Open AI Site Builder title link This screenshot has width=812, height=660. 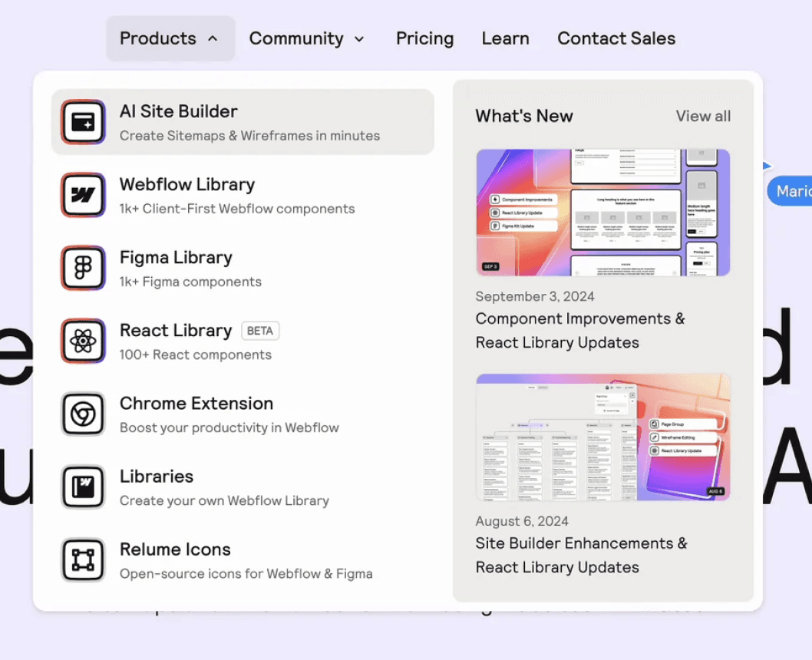pyautogui.click(x=178, y=111)
